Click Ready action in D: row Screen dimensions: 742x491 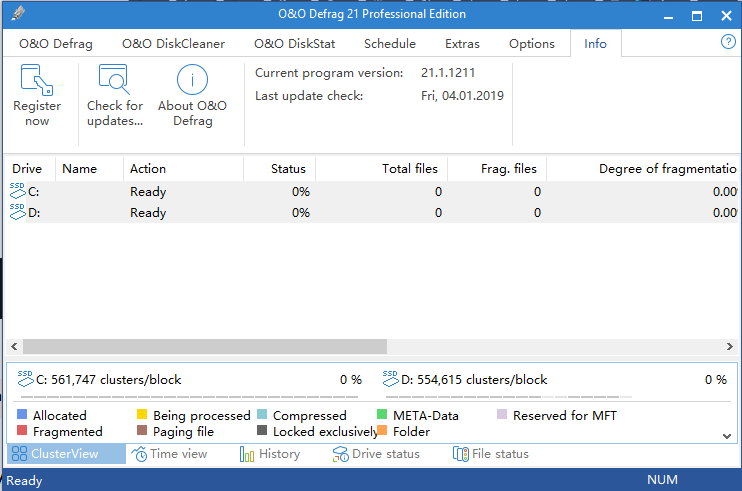[x=148, y=213]
